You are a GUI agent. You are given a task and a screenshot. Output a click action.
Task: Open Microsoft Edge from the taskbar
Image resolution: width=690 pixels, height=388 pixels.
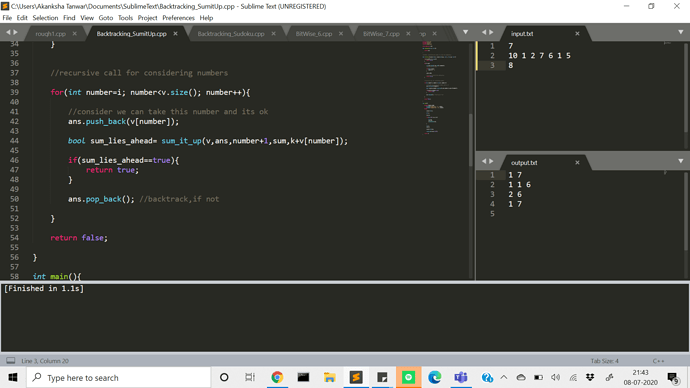(x=435, y=377)
